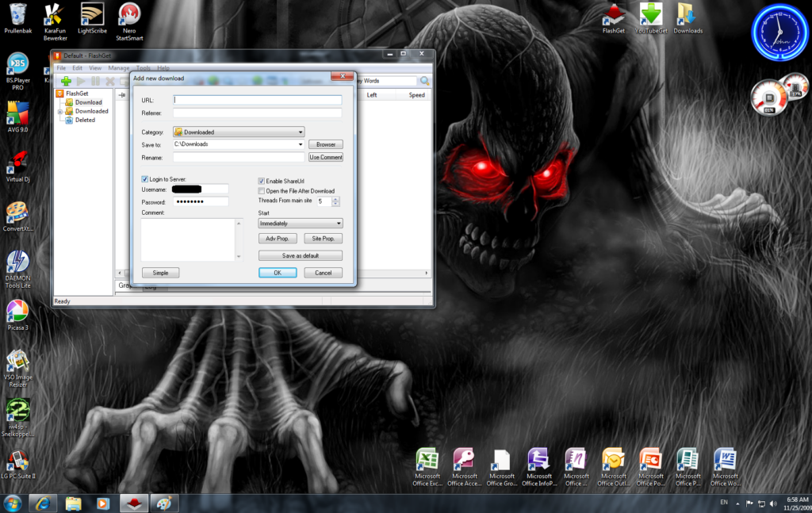Decrease Threads From main site value
The image size is (812, 513).
coord(335,204)
